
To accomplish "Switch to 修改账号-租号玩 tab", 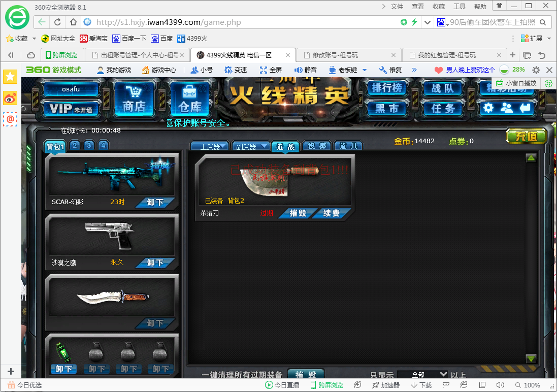I will (348, 55).
